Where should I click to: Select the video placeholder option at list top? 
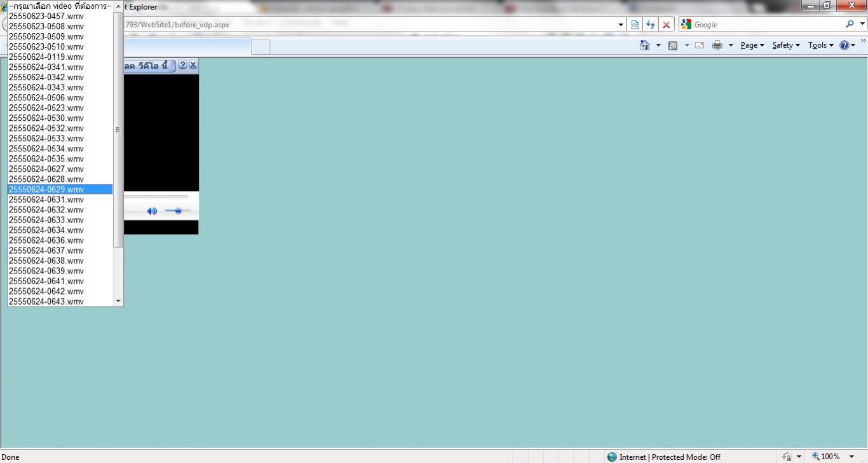point(60,6)
